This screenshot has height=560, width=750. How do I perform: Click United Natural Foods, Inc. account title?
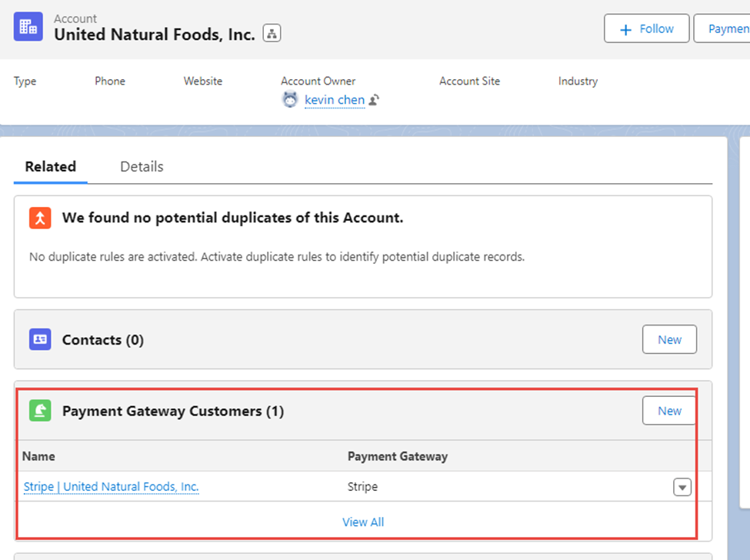[x=155, y=35]
